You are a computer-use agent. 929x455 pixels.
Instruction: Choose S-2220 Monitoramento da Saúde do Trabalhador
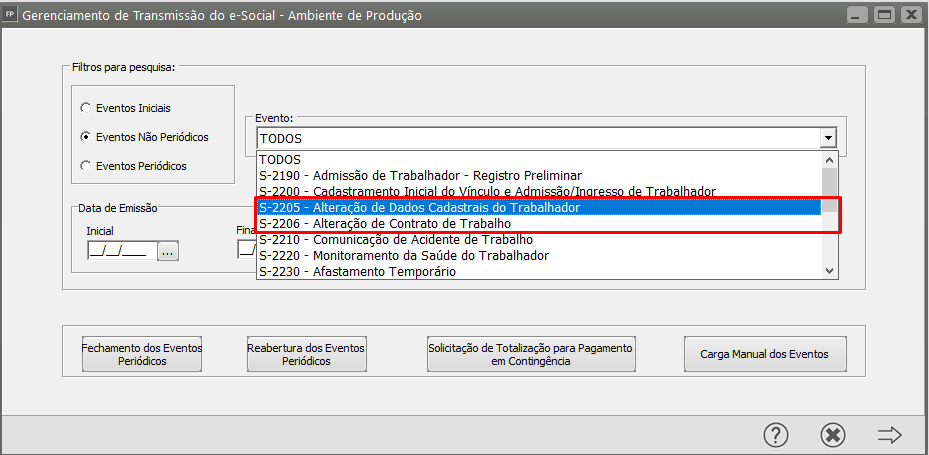tap(539, 256)
